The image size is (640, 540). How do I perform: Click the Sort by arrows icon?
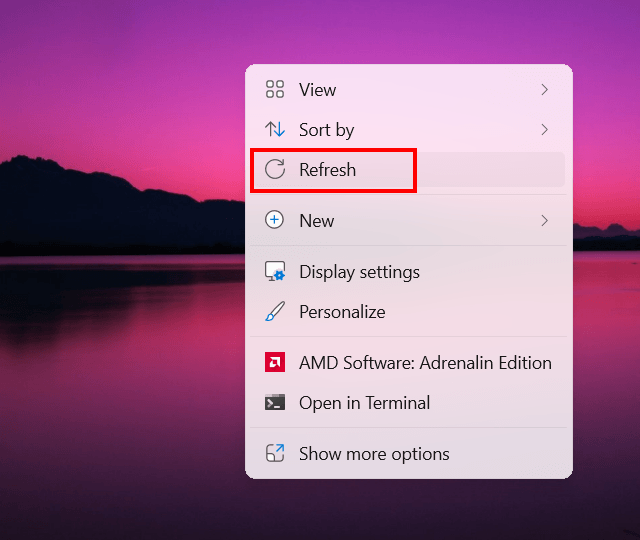tap(275, 130)
